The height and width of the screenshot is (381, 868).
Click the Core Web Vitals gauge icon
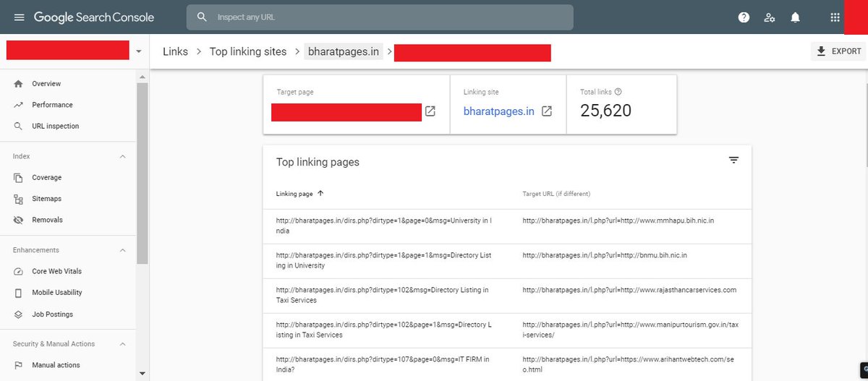pos(18,271)
